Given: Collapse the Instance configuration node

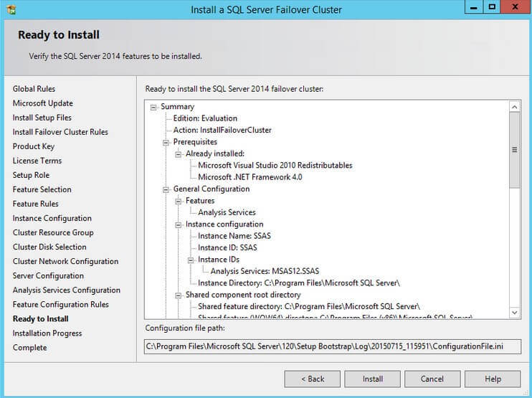Looking at the screenshot, I should point(178,225).
